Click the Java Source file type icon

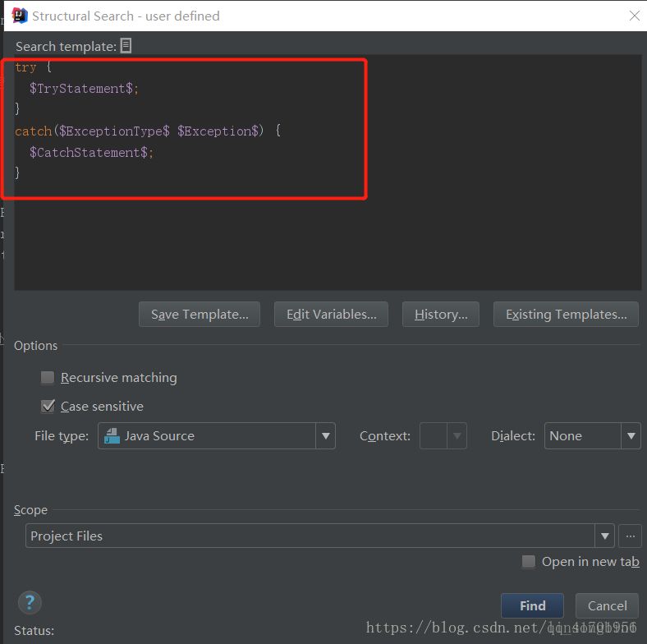tap(112, 436)
